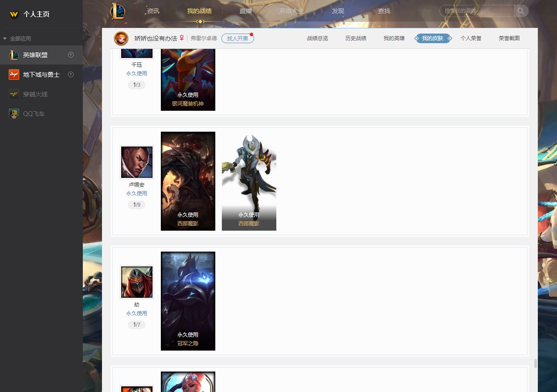Image resolution: width=557 pixels, height=392 pixels.
Task: Click the female gender icon
Action: coord(182,38)
